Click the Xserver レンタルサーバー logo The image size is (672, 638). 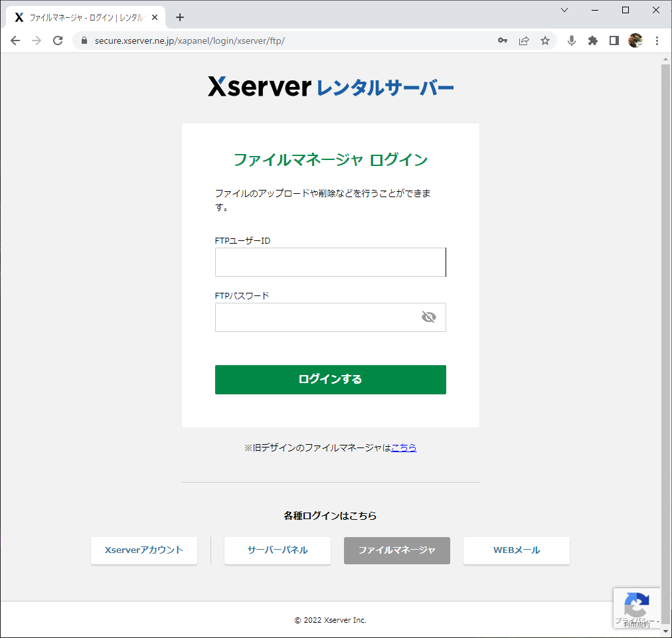[331, 86]
